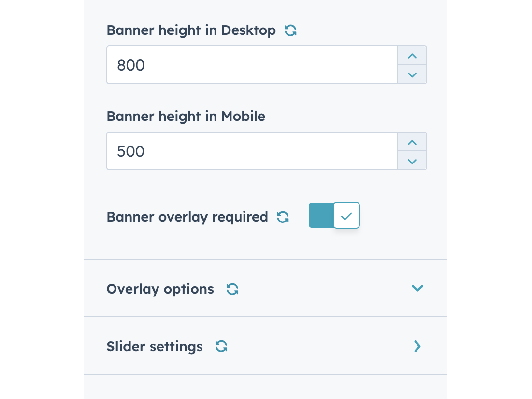Decrement the Banner height in Mobile value
The width and height of the screenshot is (532, 399).
click(x=412, y=161)
